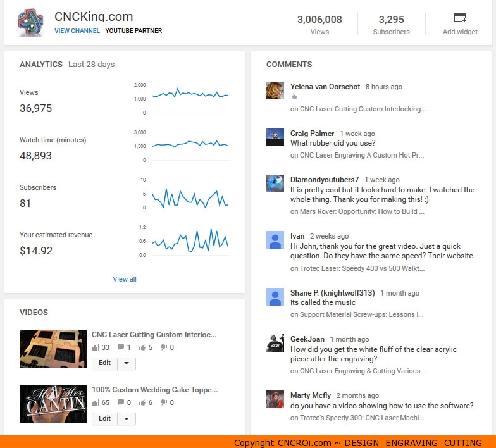Open Diamondyoutubers7's profile avatar
Screen dimensions: 496x448
275,184
